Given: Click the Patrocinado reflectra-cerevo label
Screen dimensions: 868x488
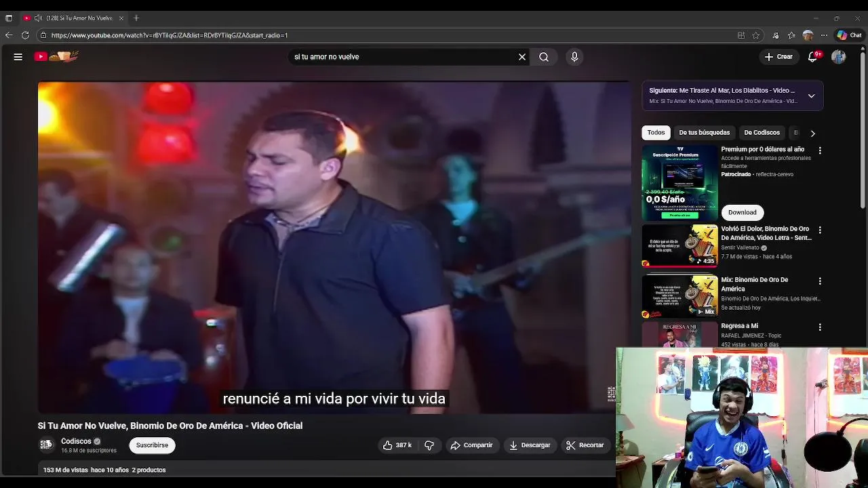Looking at the screenshot, I should coord(757,174).
